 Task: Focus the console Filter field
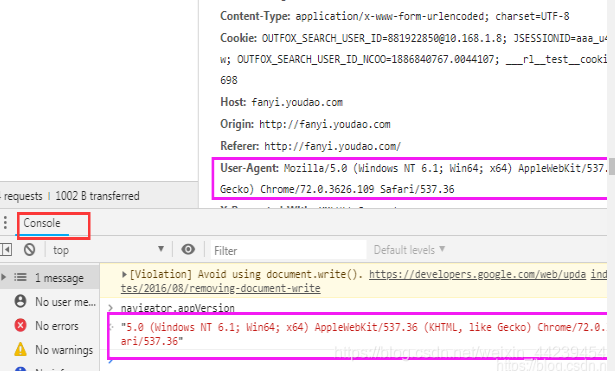pyautogui.click(x=289, y=250)
